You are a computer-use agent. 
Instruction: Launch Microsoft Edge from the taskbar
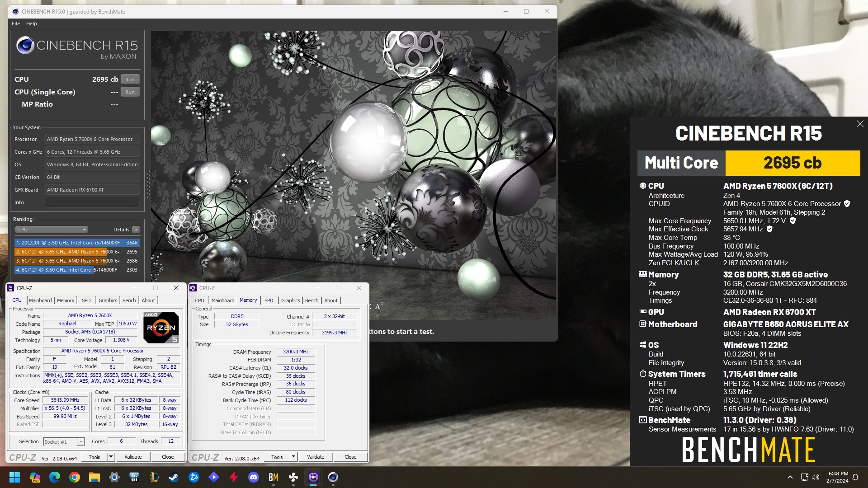point(55,477)
